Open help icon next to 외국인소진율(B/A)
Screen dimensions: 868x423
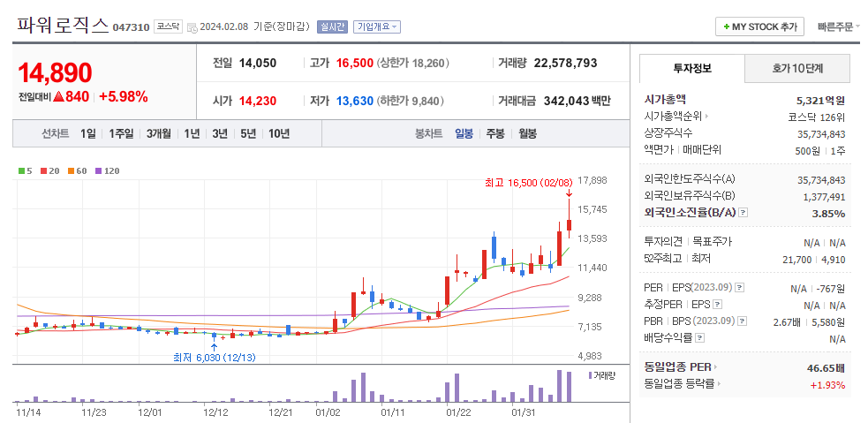743,212
